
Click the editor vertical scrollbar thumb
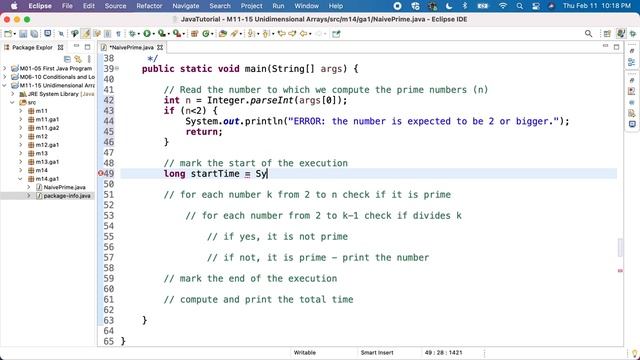(620, 247)
